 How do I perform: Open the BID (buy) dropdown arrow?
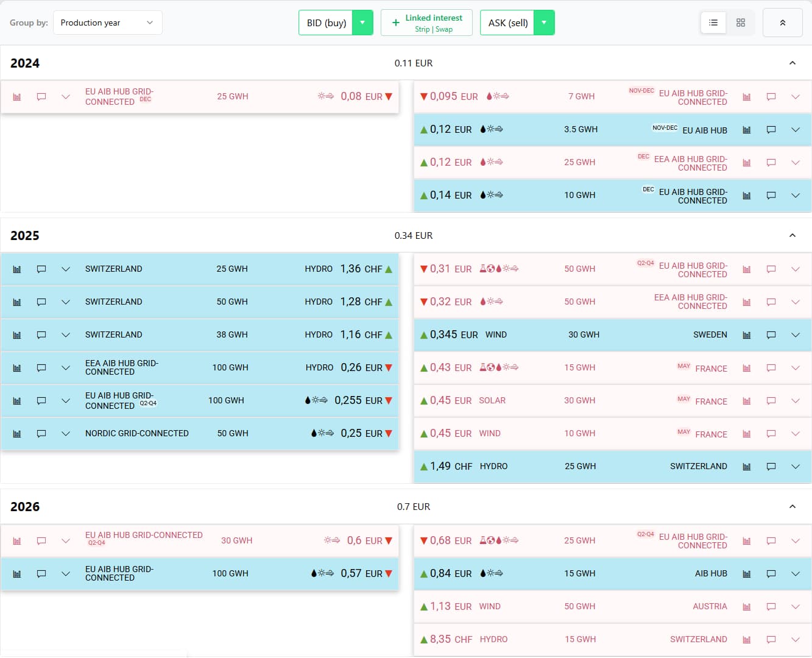pos(363,22)
